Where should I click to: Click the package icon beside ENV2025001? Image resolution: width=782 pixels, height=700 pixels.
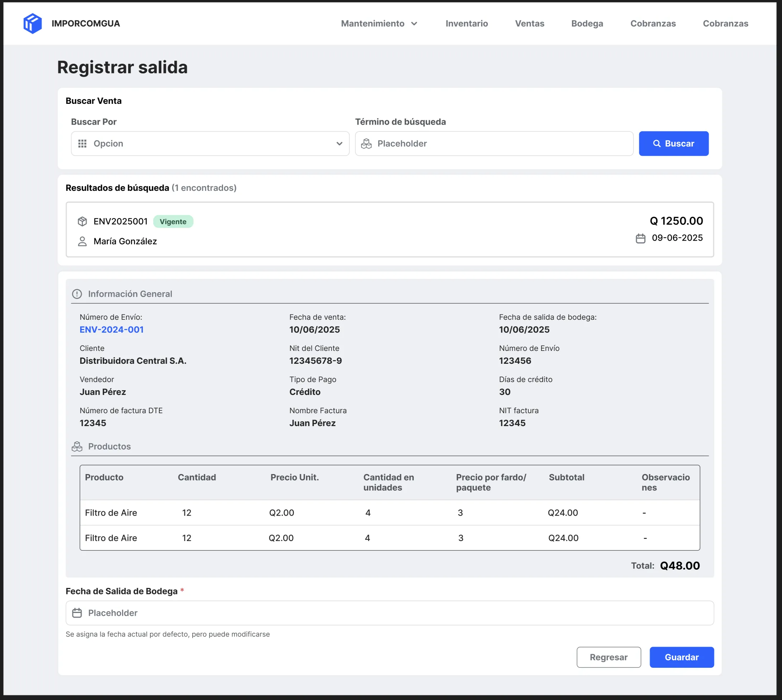(x=82, y=222)
